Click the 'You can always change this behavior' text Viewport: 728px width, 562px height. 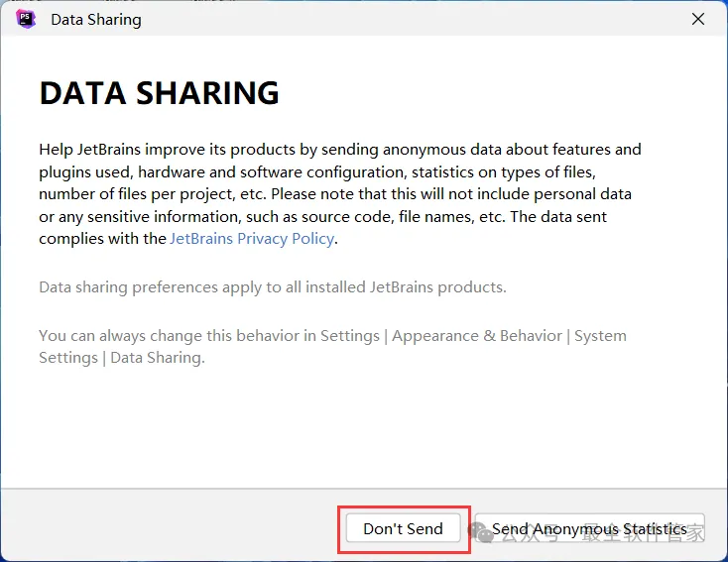332,347
